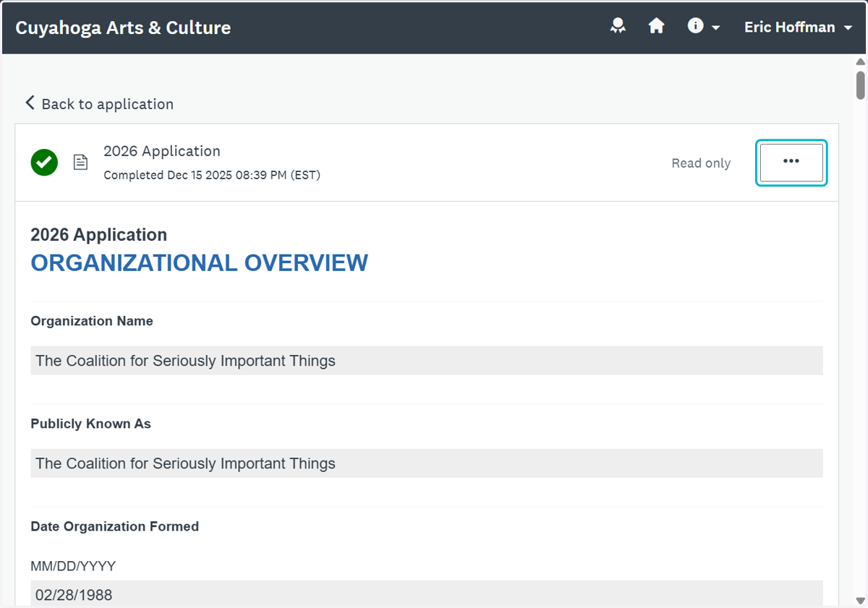Expand the Eric Hoffman user menu
Screen dimensions: 868x608
tap(799, 27)
